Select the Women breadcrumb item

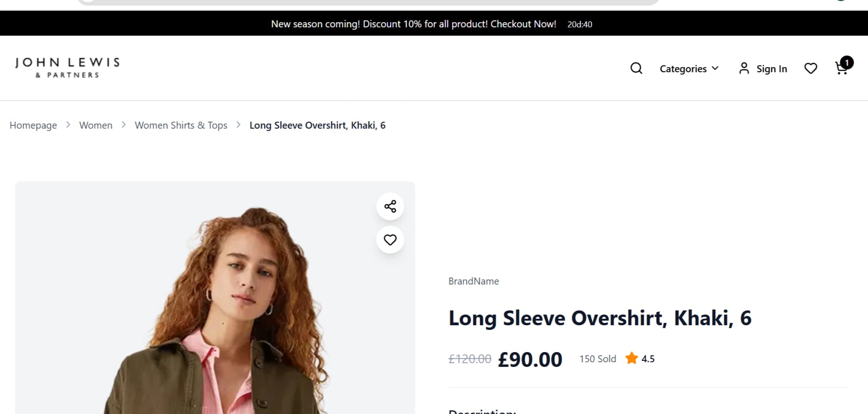click(95, 125)
